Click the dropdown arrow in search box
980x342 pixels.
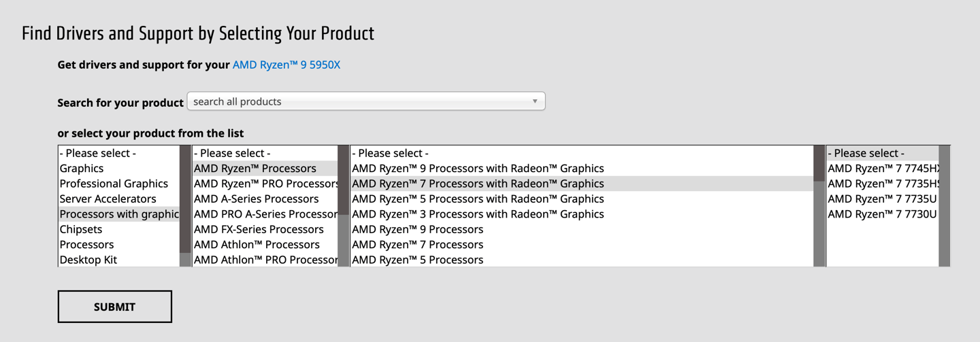coord(535,101)
